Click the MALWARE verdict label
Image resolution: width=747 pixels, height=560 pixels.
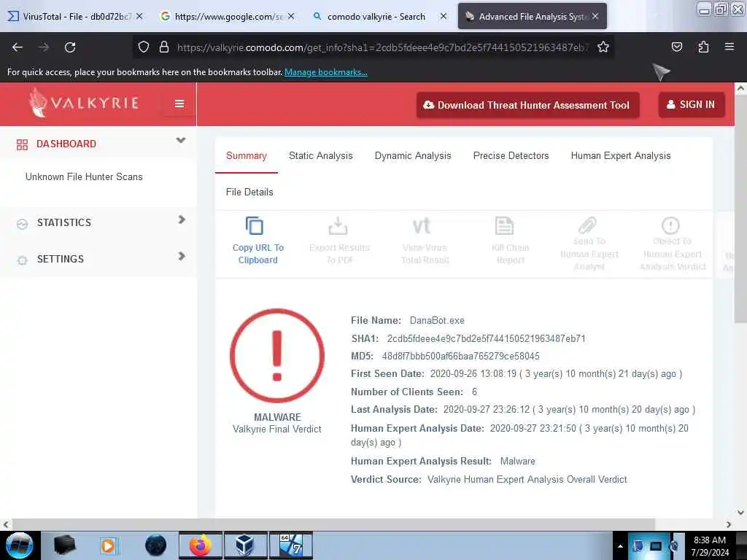coord(277,417)
